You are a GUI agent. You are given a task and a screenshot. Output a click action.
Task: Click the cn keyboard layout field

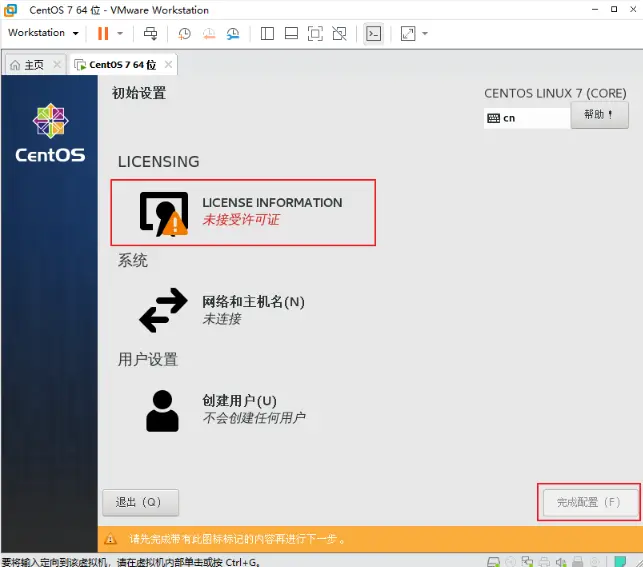click(526, 118)
